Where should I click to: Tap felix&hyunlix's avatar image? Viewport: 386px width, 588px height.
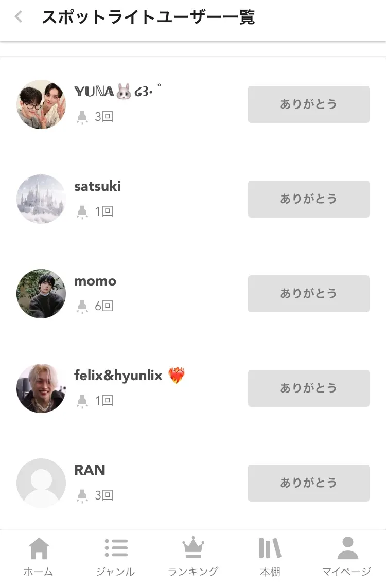click(41, 388)
